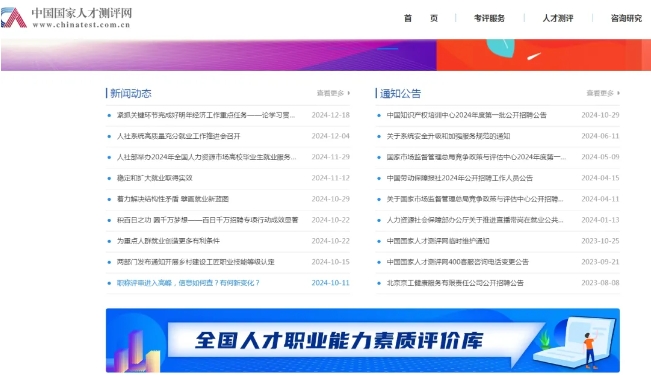Open the news item 稳定和扩大就业取得实效
The image size is (651, 376).
154,178
